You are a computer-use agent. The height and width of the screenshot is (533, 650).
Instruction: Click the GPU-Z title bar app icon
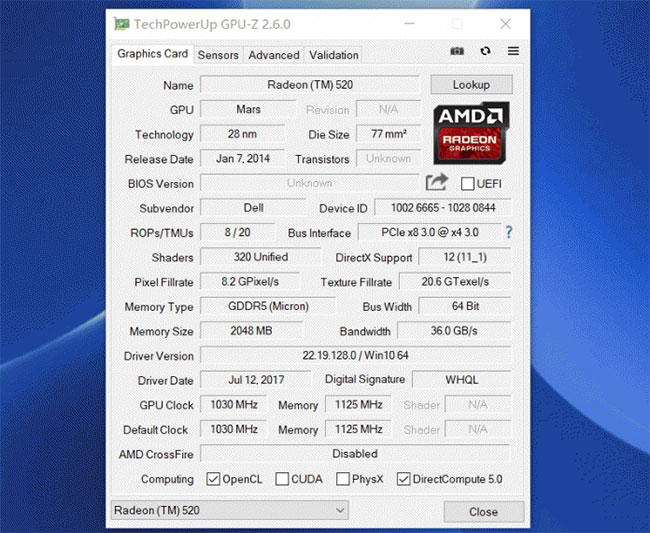121,24
